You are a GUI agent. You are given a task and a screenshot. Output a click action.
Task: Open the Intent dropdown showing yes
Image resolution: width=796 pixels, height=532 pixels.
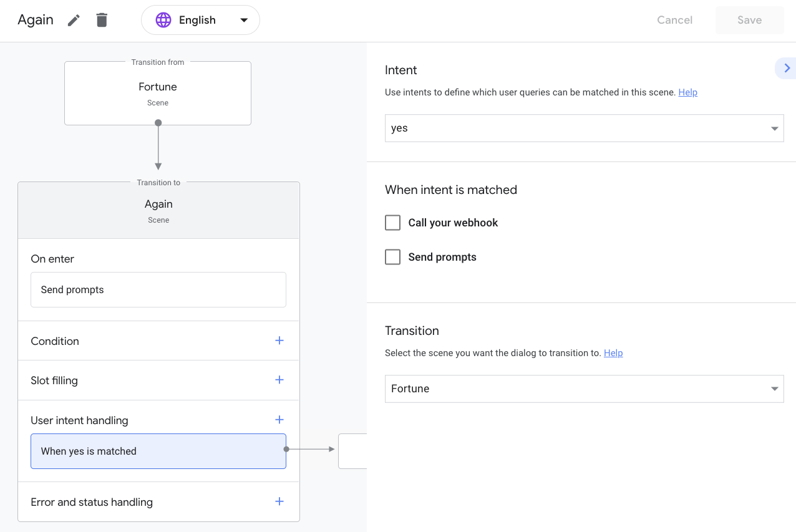[584, 128]
